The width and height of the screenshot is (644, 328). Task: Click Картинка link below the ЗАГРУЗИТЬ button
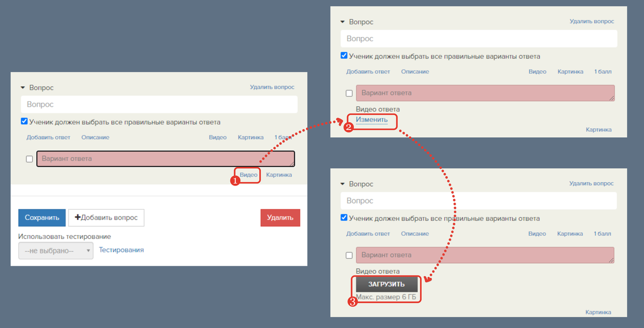[598, 312]
